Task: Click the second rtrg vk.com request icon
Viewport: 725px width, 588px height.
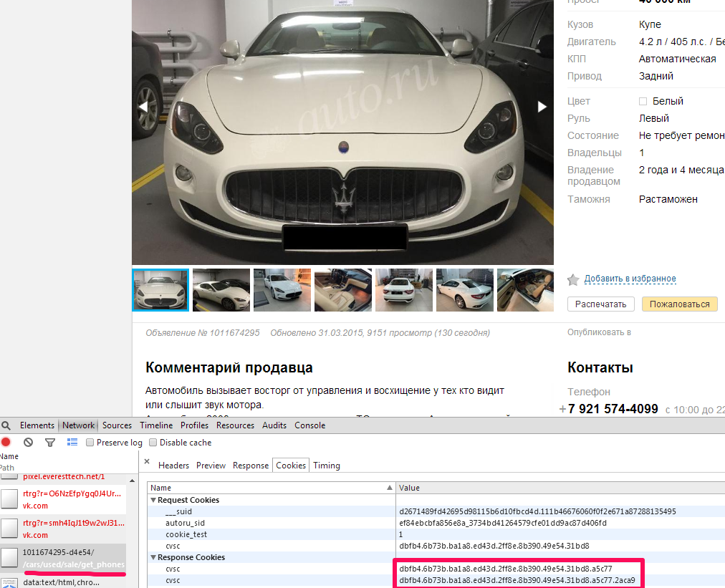Action: pyautogui.click(x=9, y=529)
